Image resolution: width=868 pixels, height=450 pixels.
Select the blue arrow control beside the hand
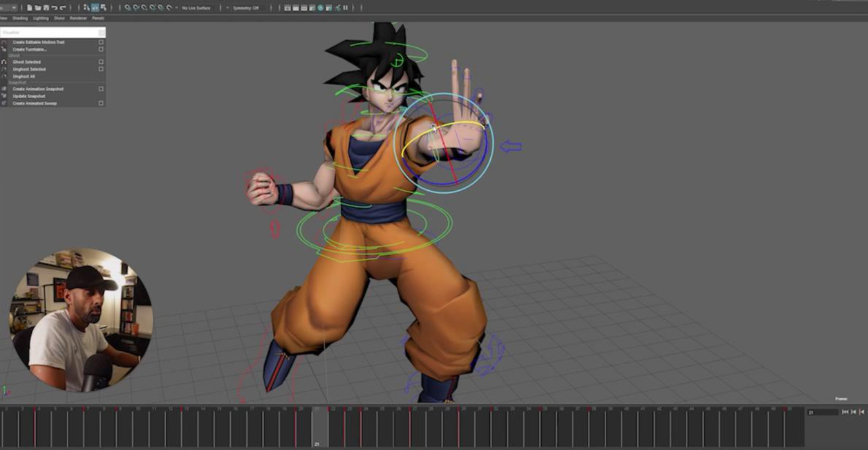511,147
